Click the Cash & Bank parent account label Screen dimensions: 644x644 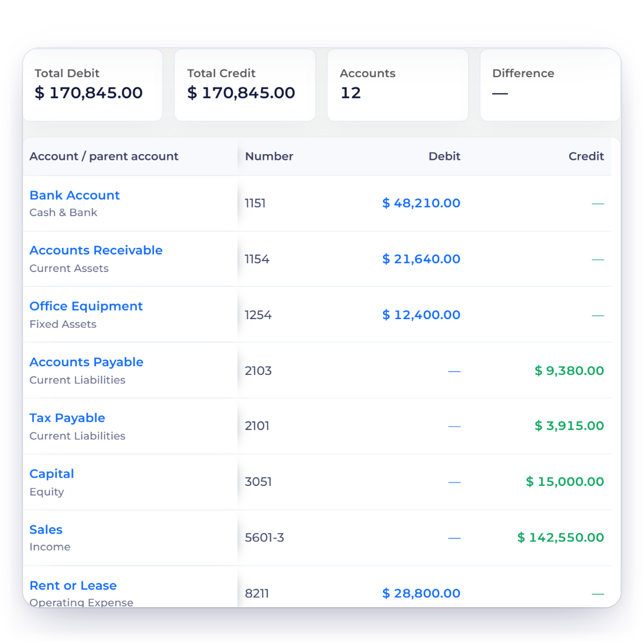(x=63, y=212)
